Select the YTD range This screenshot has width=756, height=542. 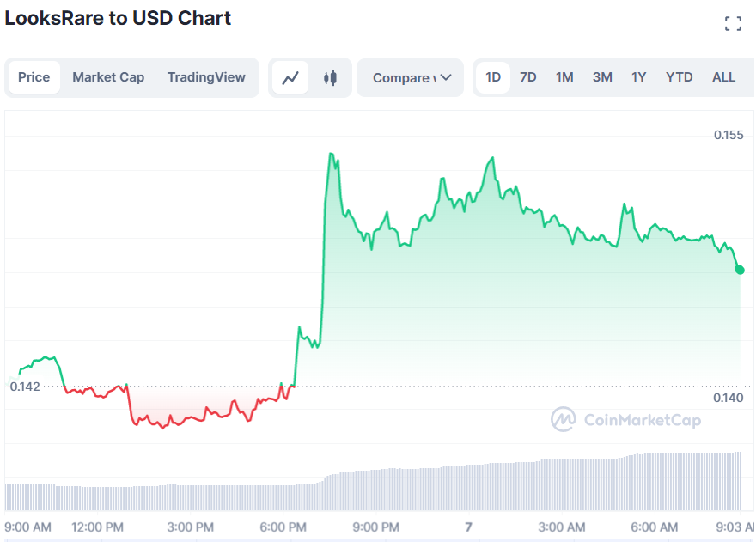click(679, 77)
